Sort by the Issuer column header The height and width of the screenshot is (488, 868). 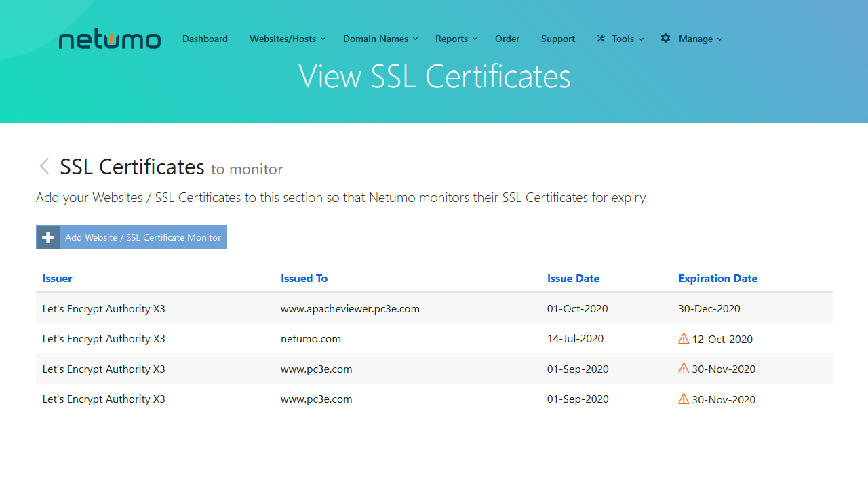(x=58, y=279)
